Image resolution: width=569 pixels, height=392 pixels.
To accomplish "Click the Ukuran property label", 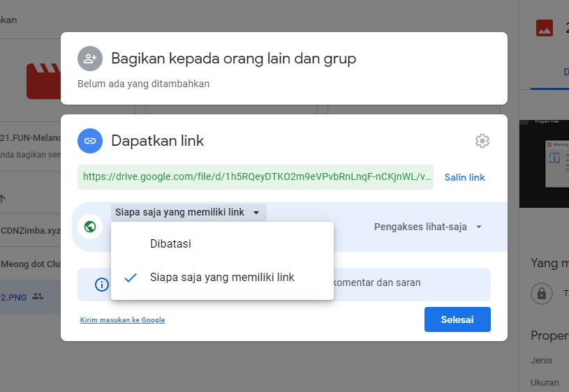I will [x=545, y=382].
